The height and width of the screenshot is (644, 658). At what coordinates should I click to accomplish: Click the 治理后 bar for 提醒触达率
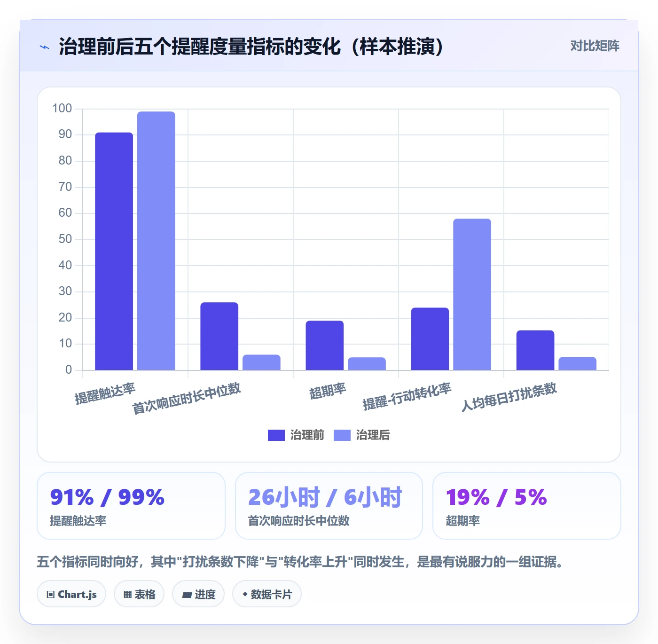click(x=156, y=241)
